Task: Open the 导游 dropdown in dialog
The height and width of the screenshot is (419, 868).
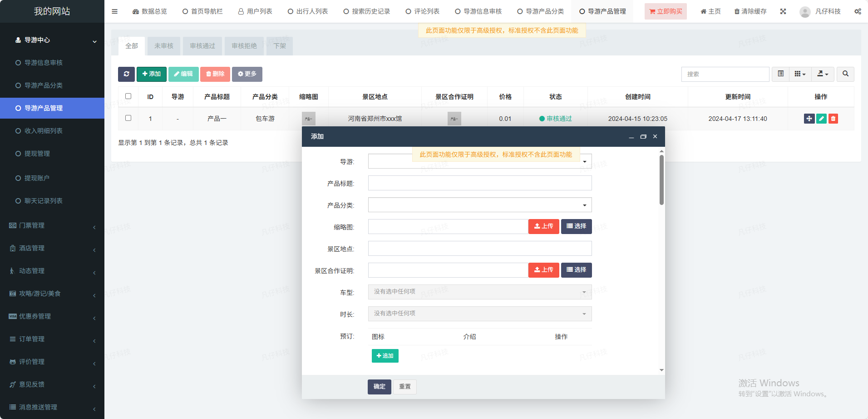Action: tap(480, 161)
